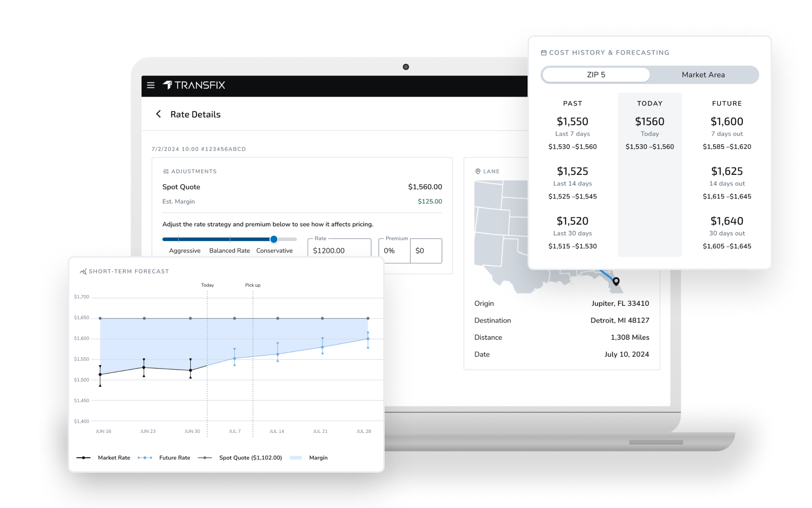
Task: Click the Premium percent field
Action: click(x=394, y=250)
